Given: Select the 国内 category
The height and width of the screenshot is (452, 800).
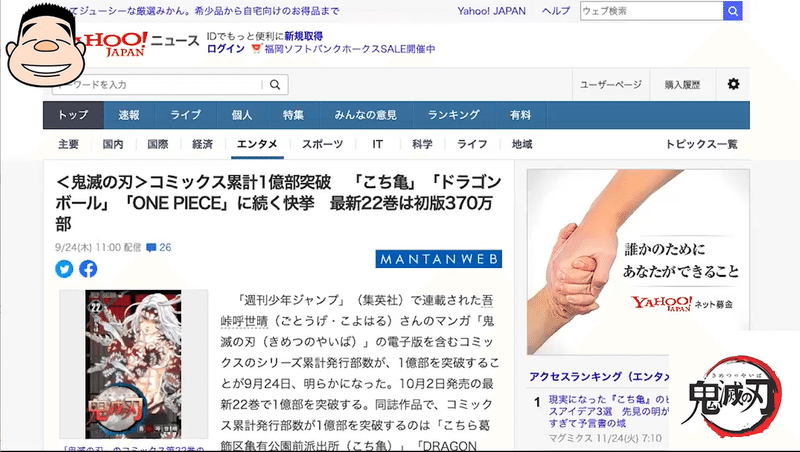Looking at the screenshot, I should tap(113, 144).
